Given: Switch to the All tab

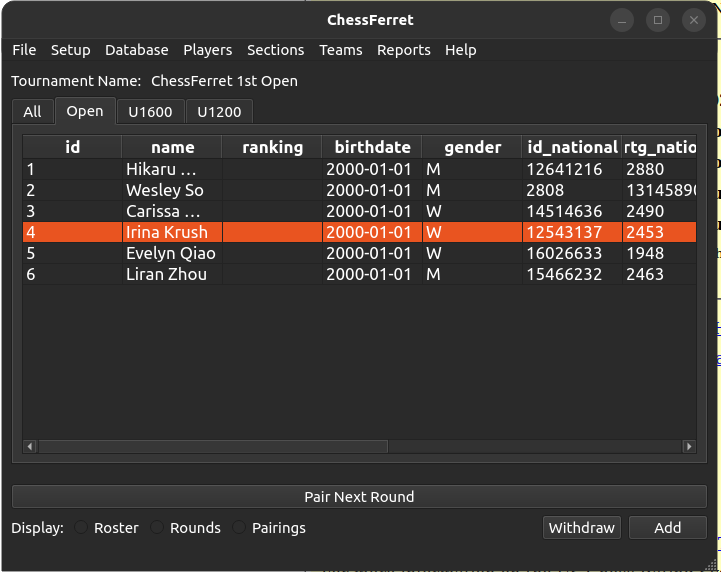Looking at the screenshot, I should [33, 112].
